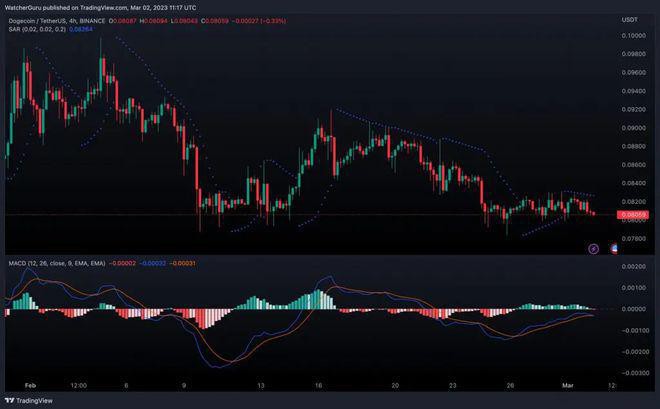Viewport: 660px width, 409px height.
Task: Select the MACD (12, 26, close, 9) indicator label
Action: (56, 263)
